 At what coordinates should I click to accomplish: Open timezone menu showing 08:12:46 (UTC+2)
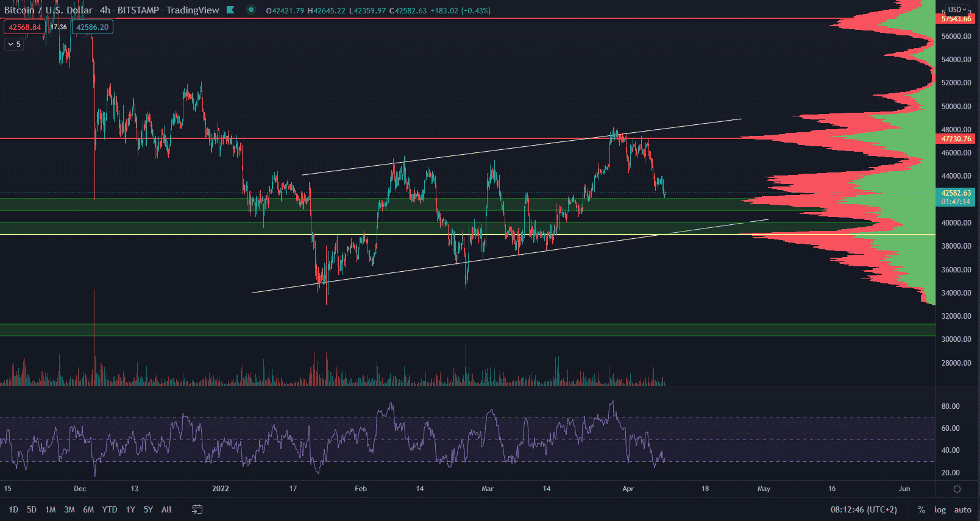[863, 509]
